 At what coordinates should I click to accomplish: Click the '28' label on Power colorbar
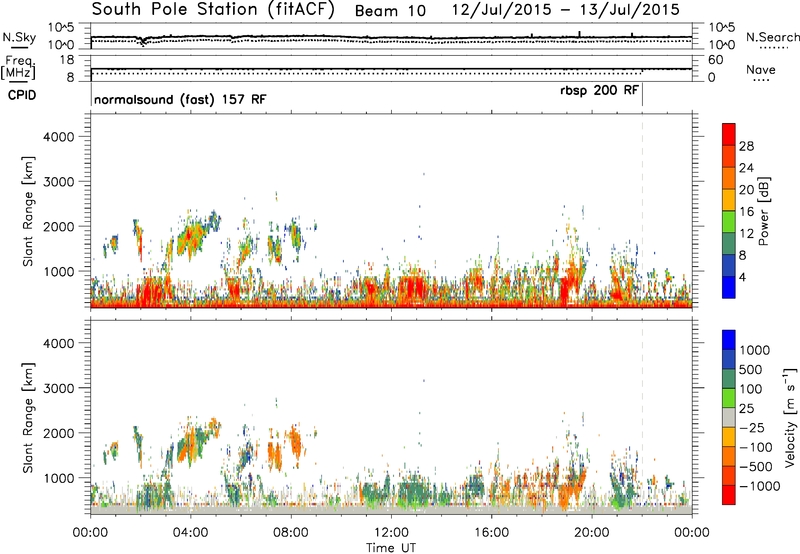tap(746, 146)
